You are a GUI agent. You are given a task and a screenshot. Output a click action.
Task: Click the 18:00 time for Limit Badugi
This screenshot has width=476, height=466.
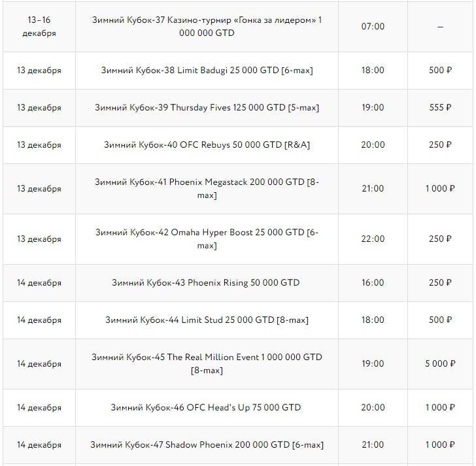click(373, 70)
